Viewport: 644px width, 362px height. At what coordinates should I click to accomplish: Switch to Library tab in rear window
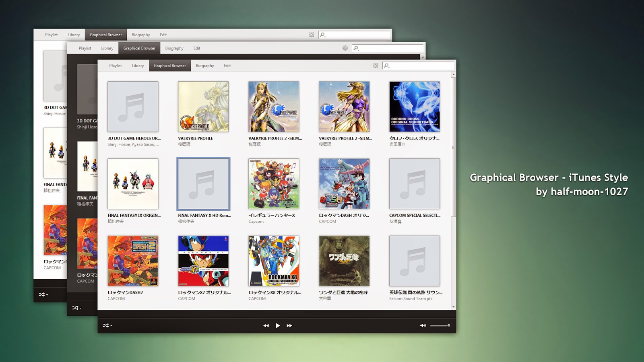pyautogui.click(x=74, y=35)
